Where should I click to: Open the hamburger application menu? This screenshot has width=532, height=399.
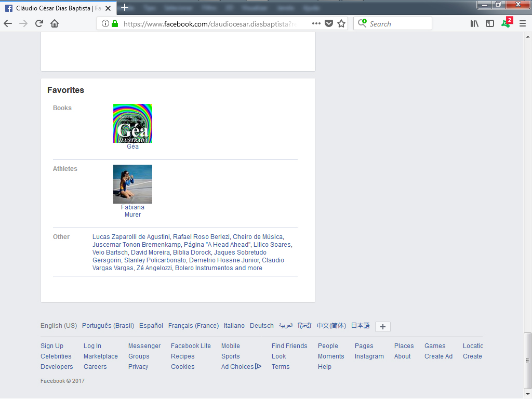click(x=523, y=23)
